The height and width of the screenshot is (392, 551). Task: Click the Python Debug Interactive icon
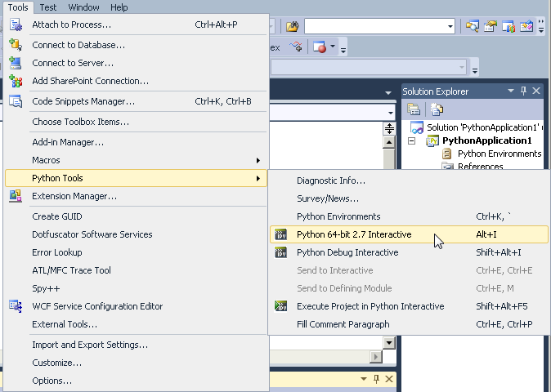click(280, 252)
